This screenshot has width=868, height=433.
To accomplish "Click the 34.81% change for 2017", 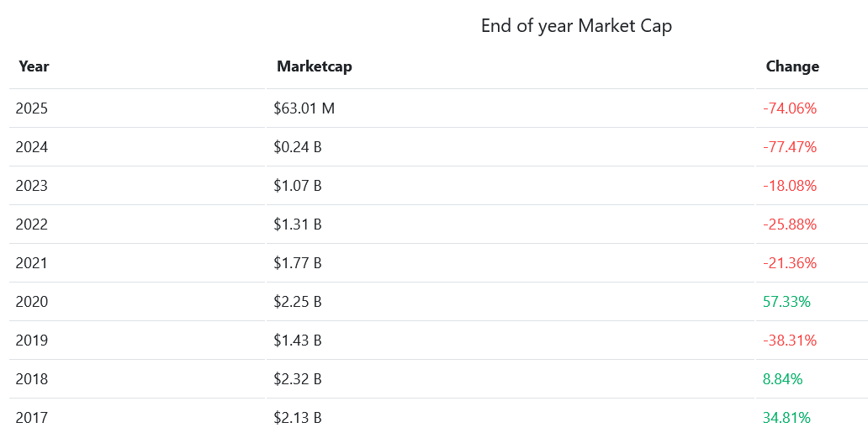I will pyautogui.click(x=786, y=418).
